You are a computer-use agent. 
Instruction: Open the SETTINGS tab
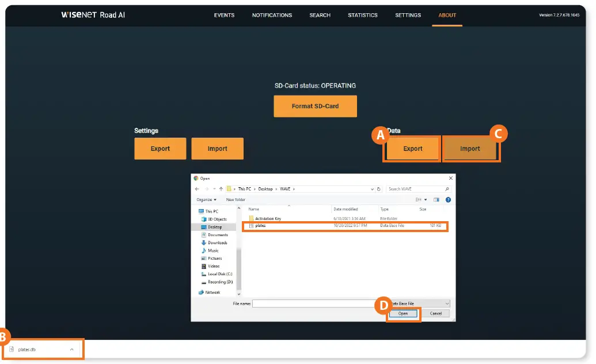(408, 15)
